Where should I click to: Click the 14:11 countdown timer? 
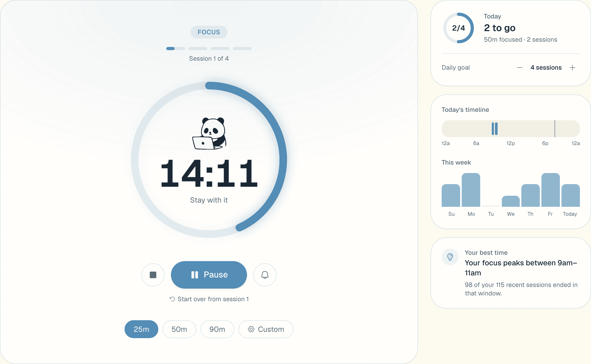(209, 174)
